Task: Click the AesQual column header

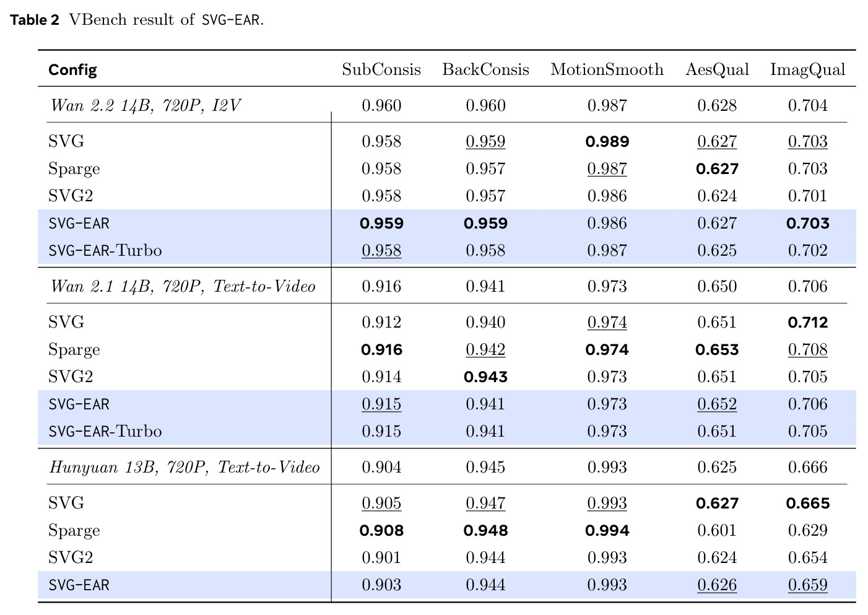Action: [x=717, y=69]
